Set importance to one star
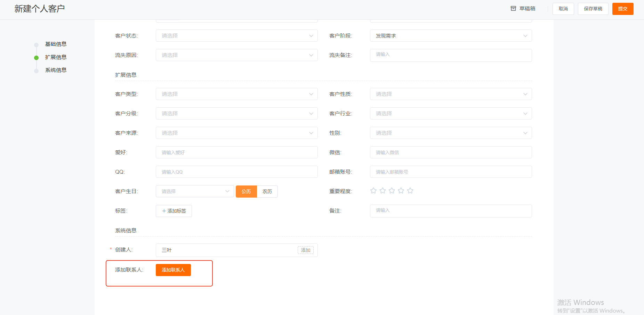This screenshot has width=644, height=315. pos(373,191)
